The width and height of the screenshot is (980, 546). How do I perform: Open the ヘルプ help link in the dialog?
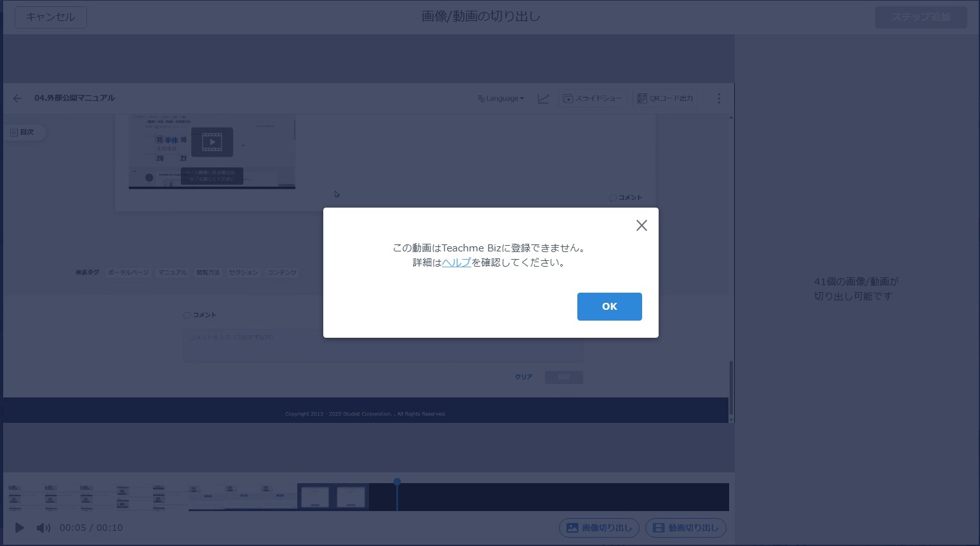(457, 262)
